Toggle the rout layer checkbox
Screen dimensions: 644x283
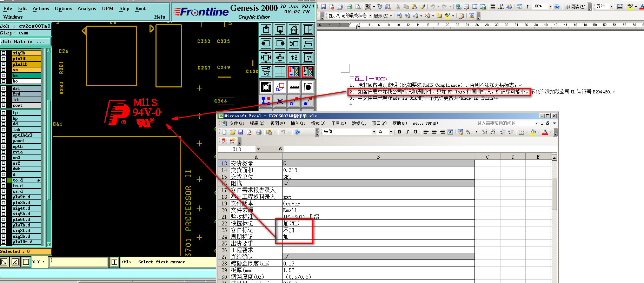click(x=4, y=105)
